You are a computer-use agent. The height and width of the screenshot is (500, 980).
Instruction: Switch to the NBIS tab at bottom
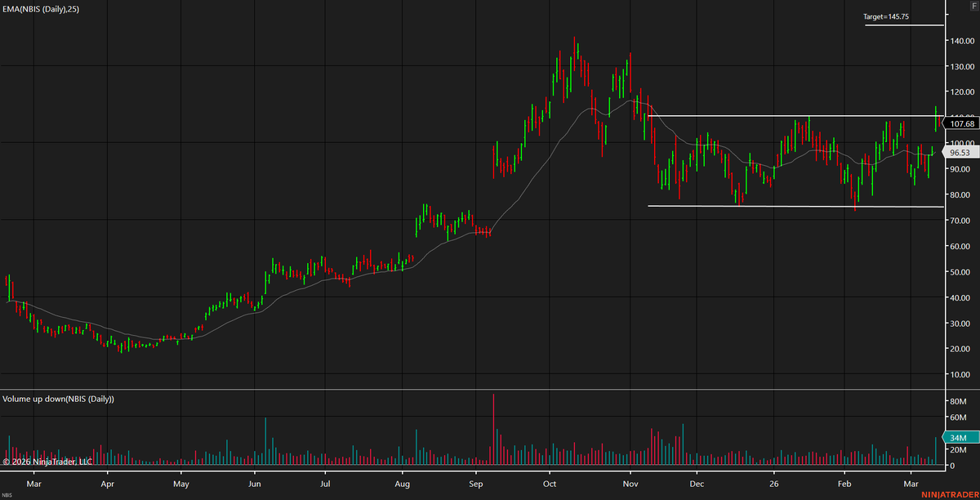pyautogui.click(x=7, y=495)
